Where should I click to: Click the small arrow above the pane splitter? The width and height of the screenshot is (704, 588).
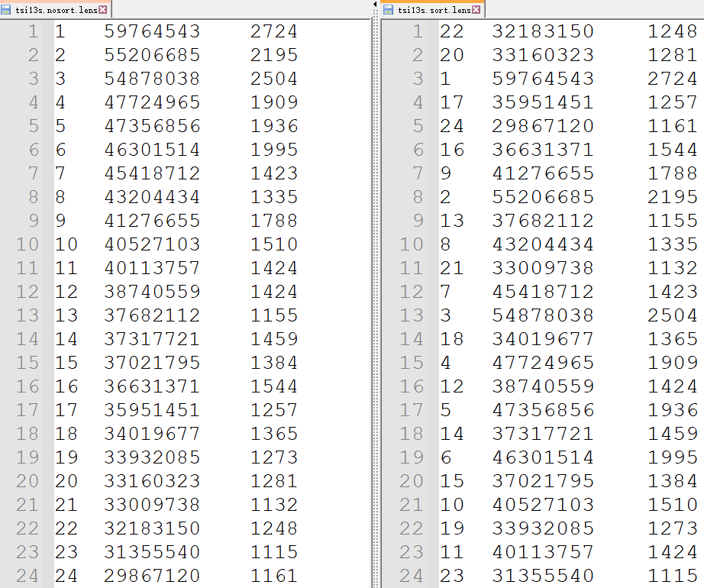[x=375, y=5]
